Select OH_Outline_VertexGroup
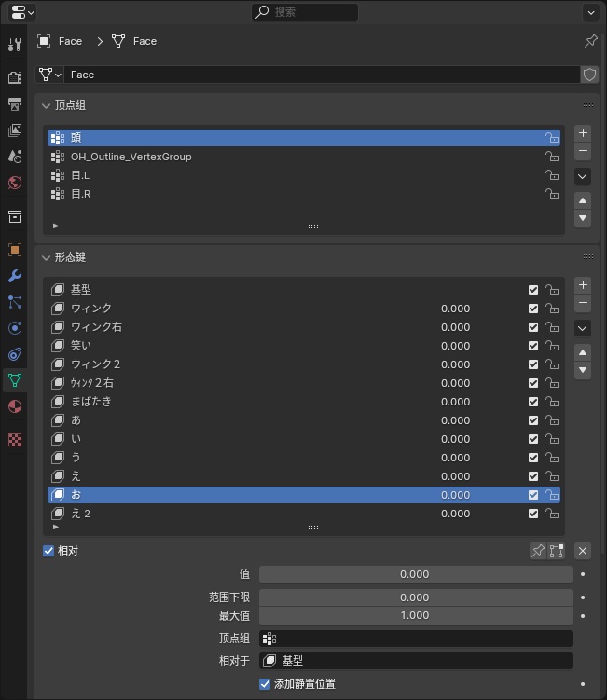 (x=304, y=157)
